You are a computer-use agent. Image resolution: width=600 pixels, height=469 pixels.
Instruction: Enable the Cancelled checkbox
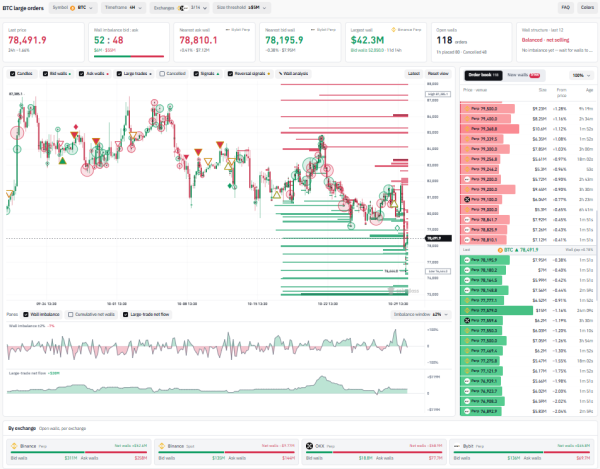(162, 73)
